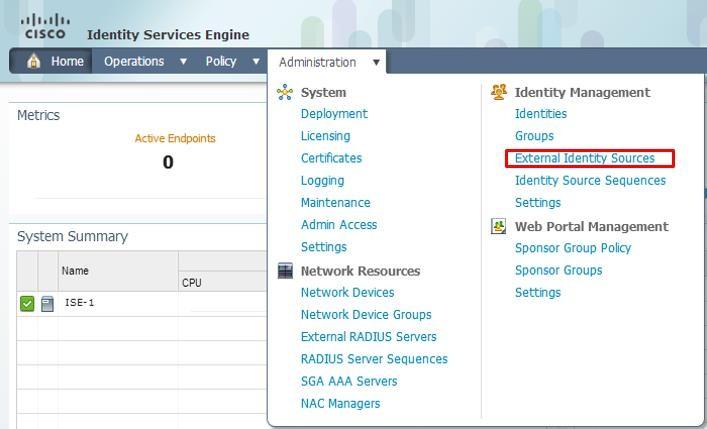Open Network Devices
The width and height of the screenshot is (707, 429).
pos(348,292)
